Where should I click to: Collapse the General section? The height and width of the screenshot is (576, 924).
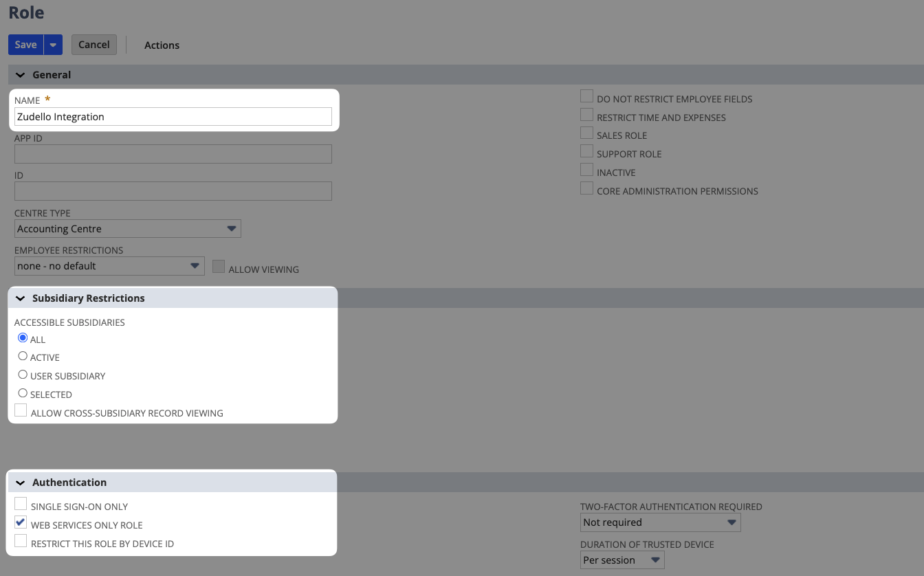pyautogui.click(x=21, y=75)
